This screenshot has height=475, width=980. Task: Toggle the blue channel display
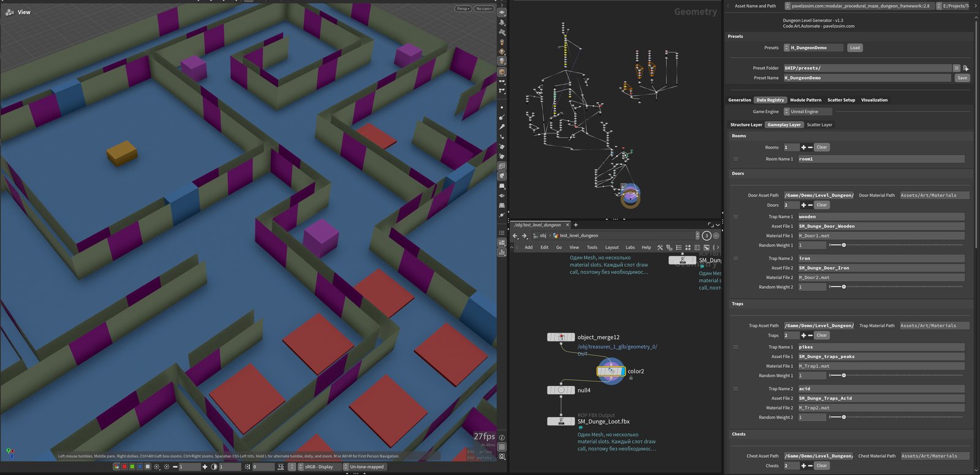click(140, 466)
